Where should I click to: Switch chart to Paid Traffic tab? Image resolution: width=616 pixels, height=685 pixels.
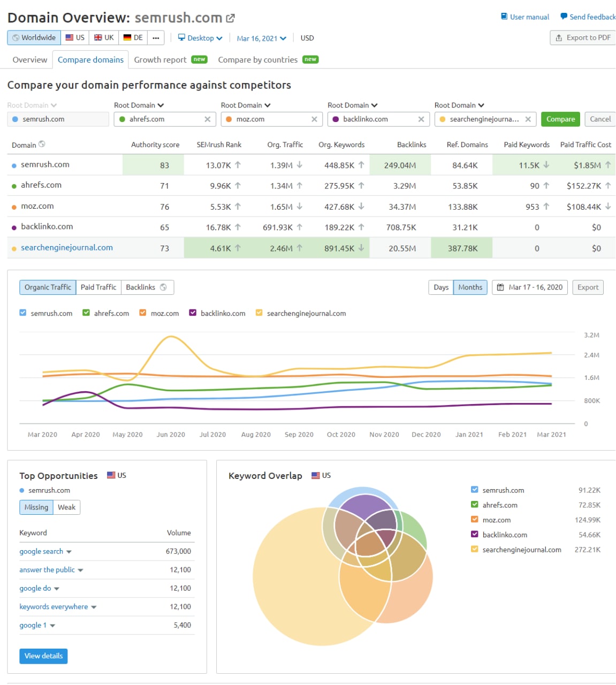98,287
